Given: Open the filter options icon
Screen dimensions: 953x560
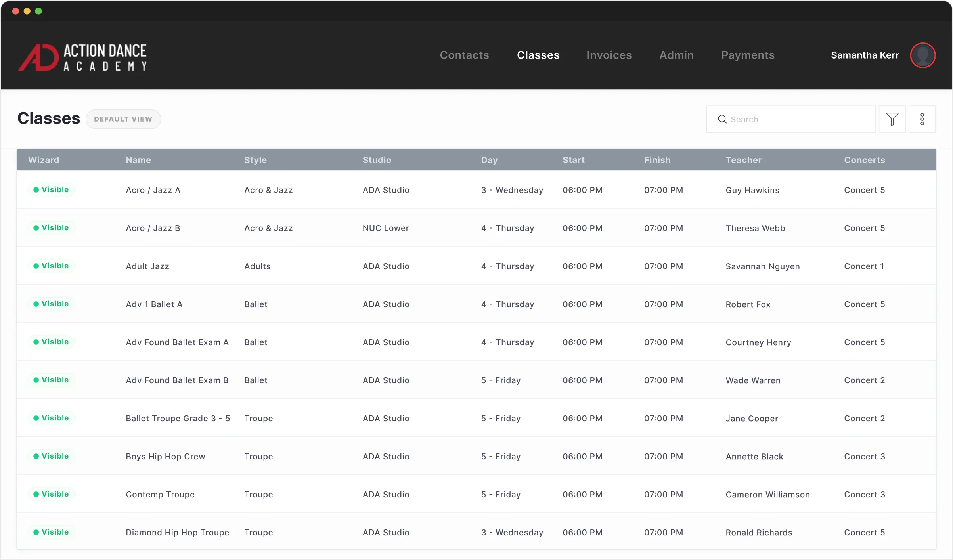Looking at the screenshot, I should coord(892,119).
